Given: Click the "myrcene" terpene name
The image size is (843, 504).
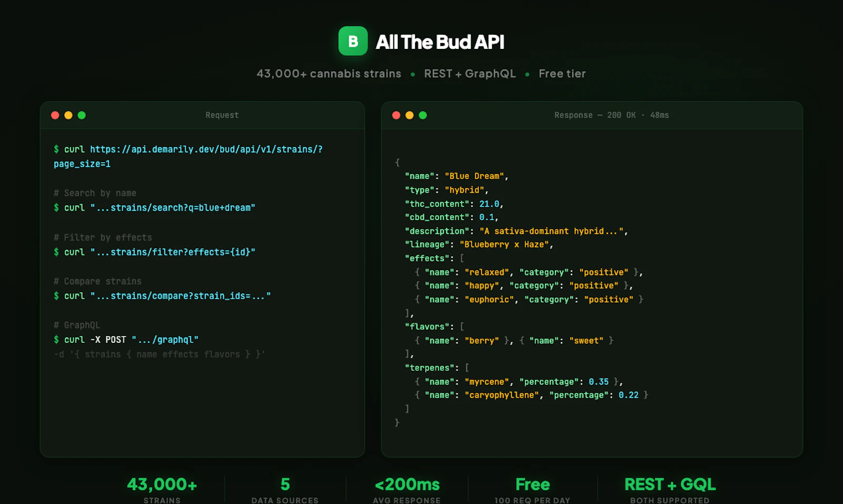Looking at the screenshot, I should (487, 382).
